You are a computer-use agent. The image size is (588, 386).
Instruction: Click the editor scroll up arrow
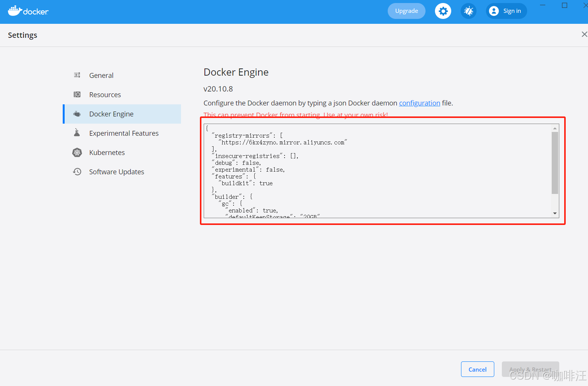point(555,128)
